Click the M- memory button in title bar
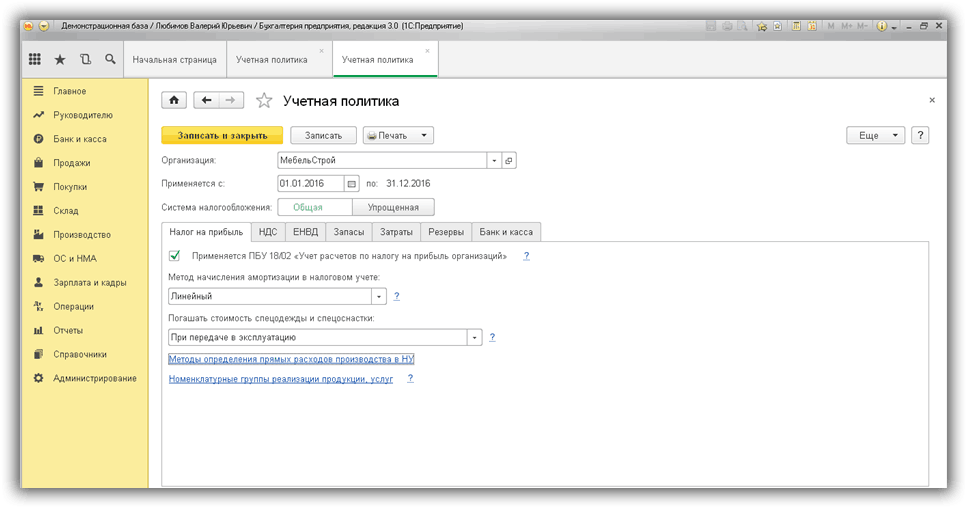The image size is (967, 508). pyautogui.click(x=862, y=26)
